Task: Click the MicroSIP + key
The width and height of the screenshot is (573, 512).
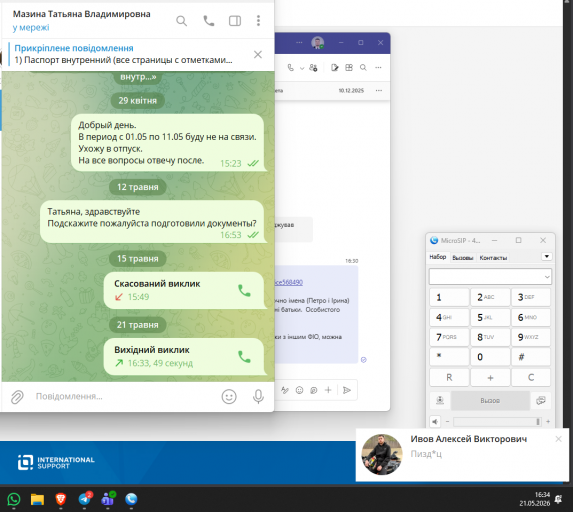Action: point(490,378)
